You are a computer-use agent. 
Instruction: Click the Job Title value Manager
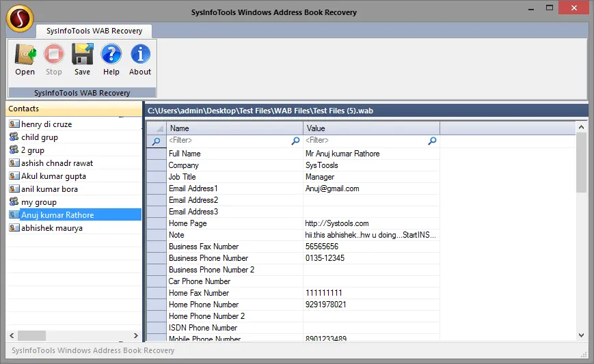[x=320, y=177]
